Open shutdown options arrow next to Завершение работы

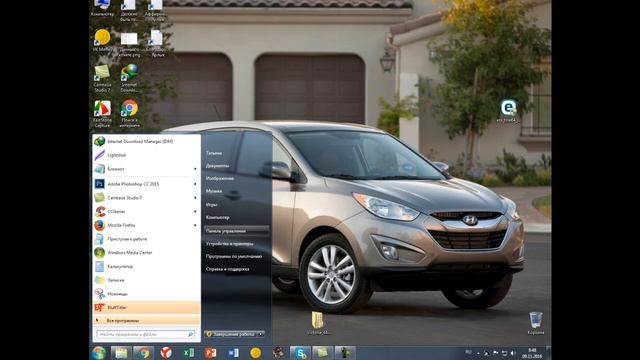tap(261, 334)
